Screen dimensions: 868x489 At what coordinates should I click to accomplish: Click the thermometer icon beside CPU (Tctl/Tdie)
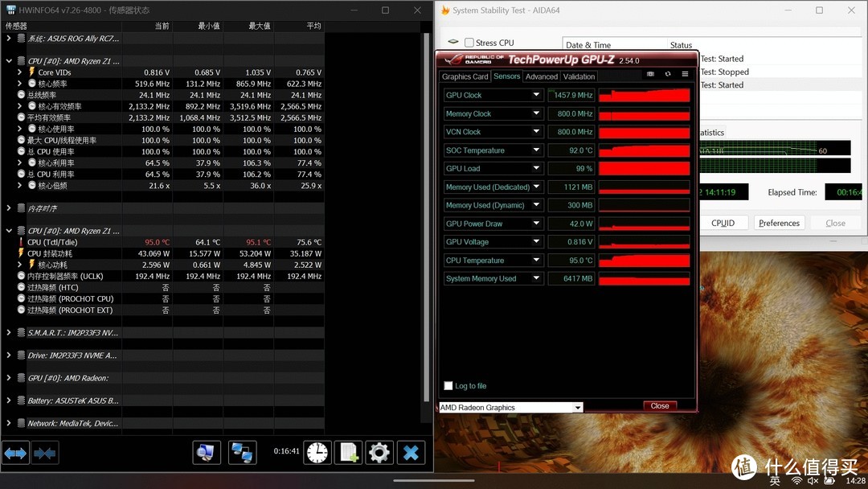[21, 242]
